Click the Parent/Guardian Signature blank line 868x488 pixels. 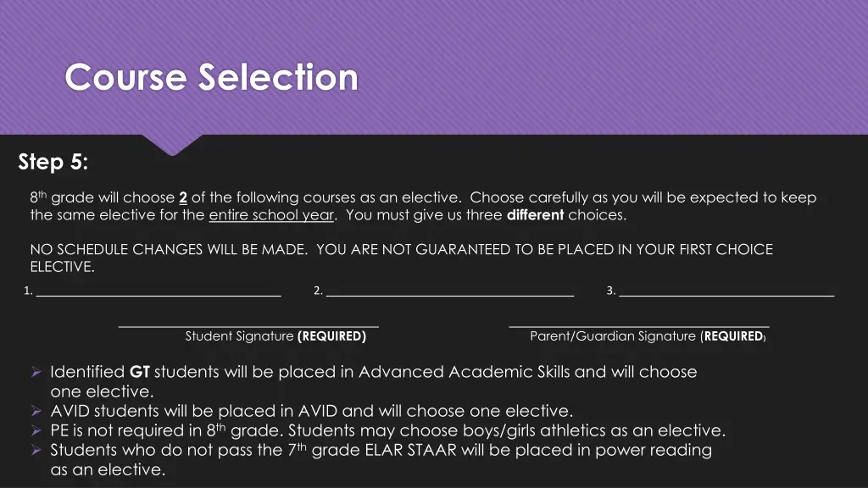(639, 324)
